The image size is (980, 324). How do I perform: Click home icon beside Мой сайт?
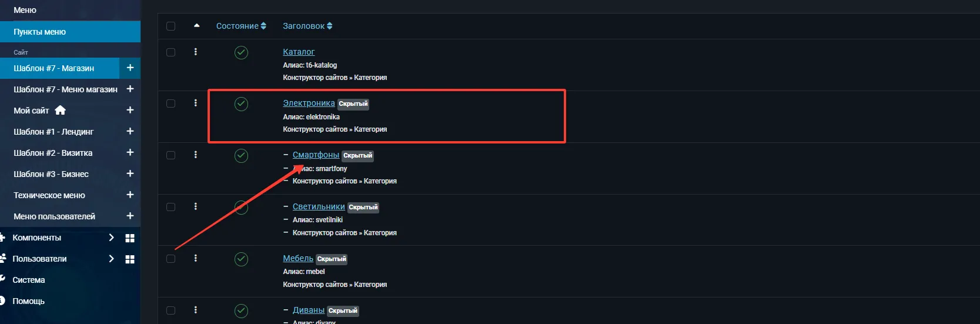pyautogui.click(x=60, y=111)
